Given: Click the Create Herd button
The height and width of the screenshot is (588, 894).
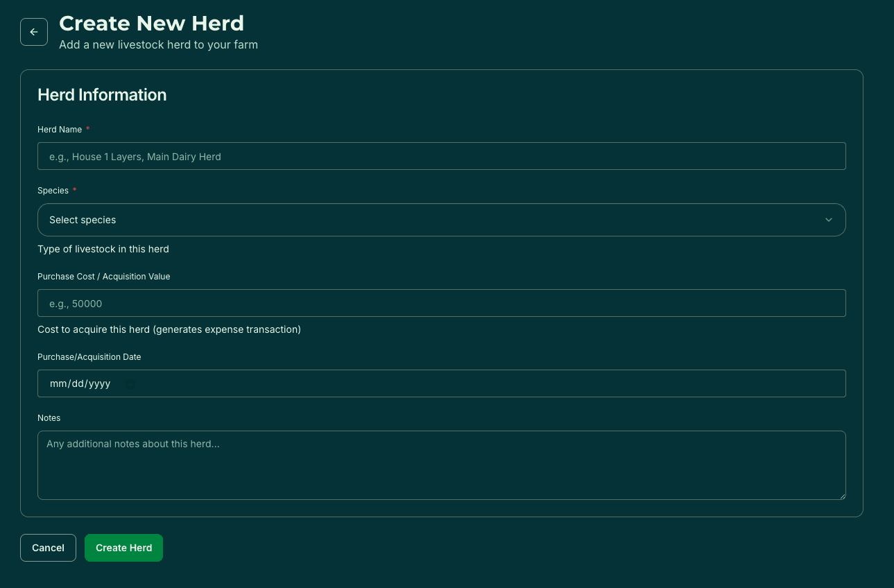Looking at the screenshot, I should point(123,548).
